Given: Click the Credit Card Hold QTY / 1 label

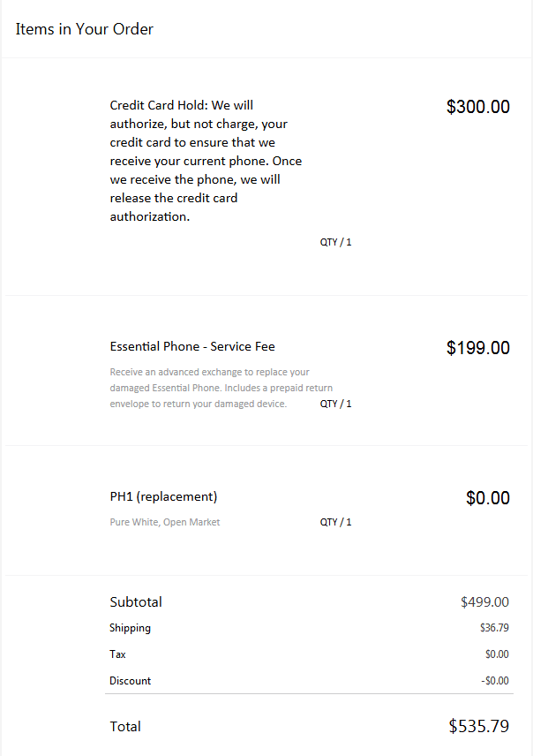Looking at the screenshot, I should [336, 242].
